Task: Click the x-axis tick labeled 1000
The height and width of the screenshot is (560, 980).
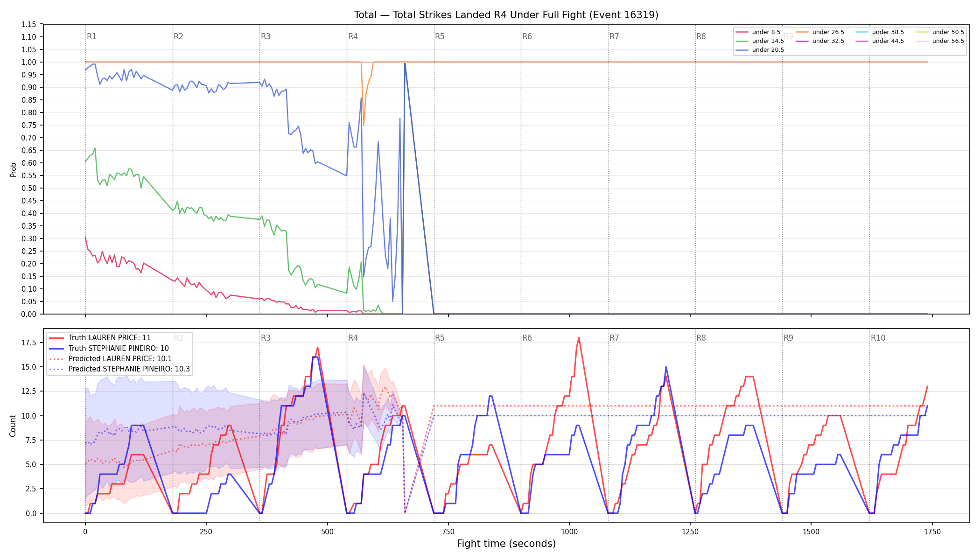Action: [569, 532]
